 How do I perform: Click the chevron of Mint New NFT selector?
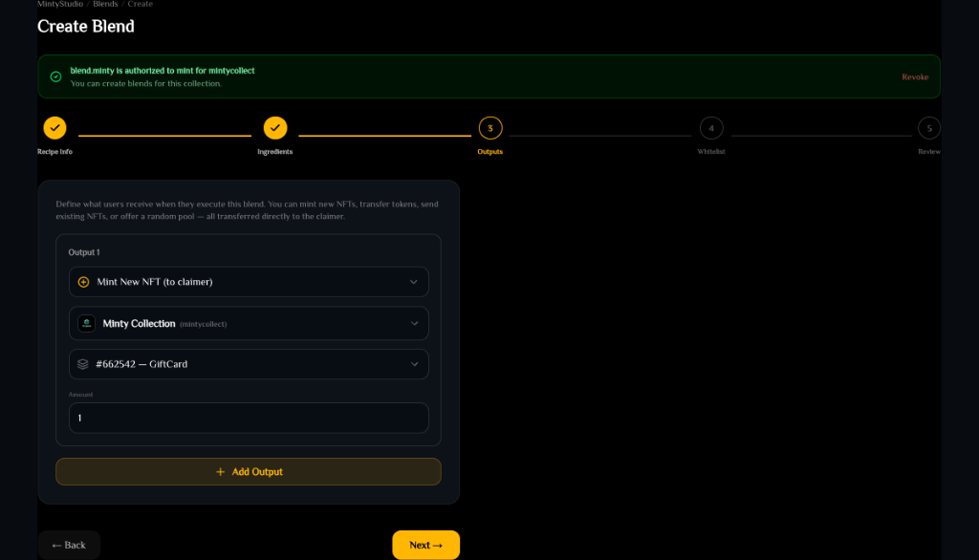click(x=413, y=282)
